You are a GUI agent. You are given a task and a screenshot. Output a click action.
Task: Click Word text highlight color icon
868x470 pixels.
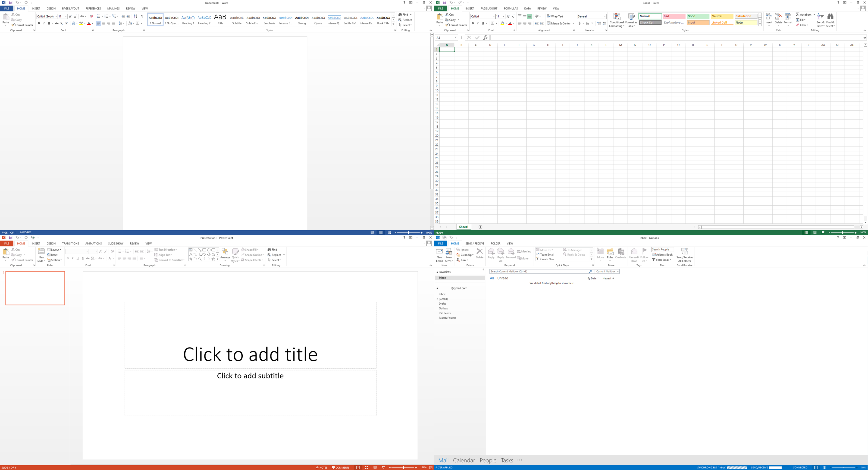pos(81,23)
